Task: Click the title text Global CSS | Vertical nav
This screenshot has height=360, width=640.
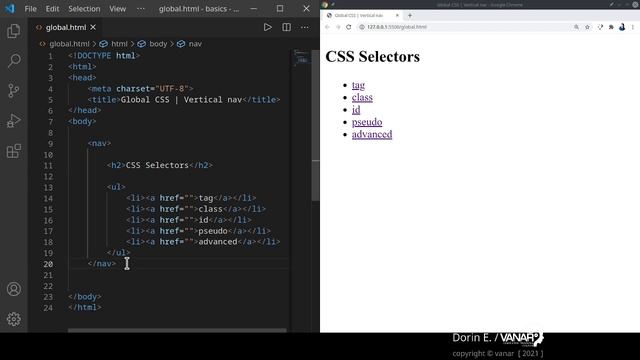Action: tap(181, 100)
